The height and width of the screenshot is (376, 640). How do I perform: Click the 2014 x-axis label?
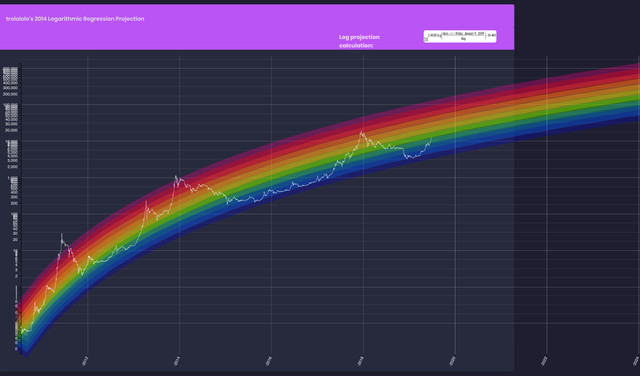click(177, 361)
